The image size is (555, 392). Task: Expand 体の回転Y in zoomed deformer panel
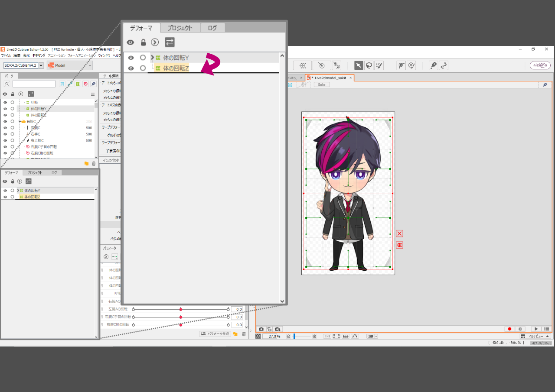152,58
